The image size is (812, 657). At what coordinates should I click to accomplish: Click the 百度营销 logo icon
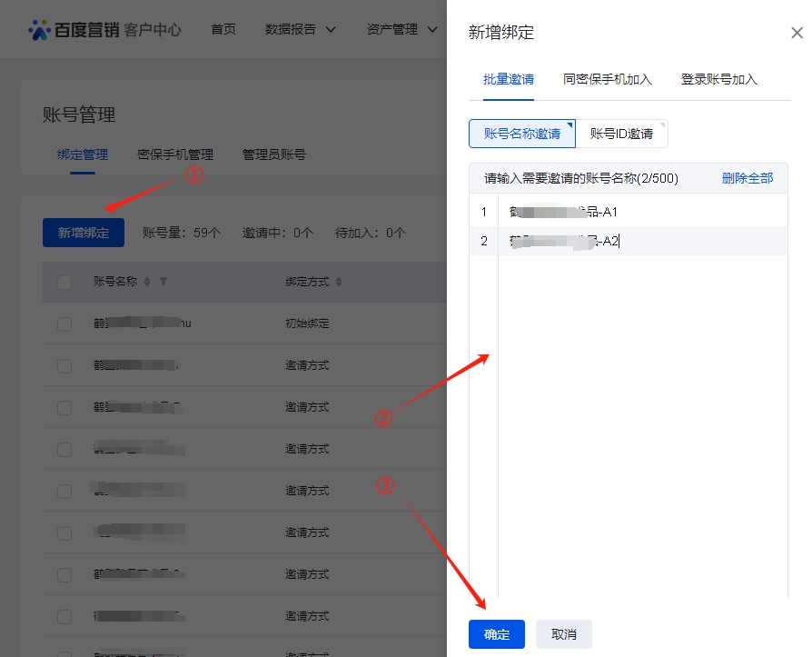click(39, 30)
